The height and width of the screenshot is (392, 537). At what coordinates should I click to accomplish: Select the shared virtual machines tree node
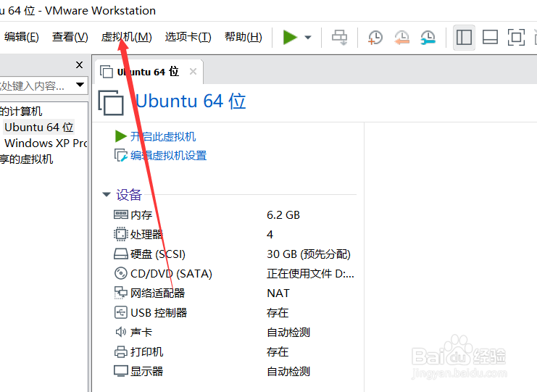26,159
